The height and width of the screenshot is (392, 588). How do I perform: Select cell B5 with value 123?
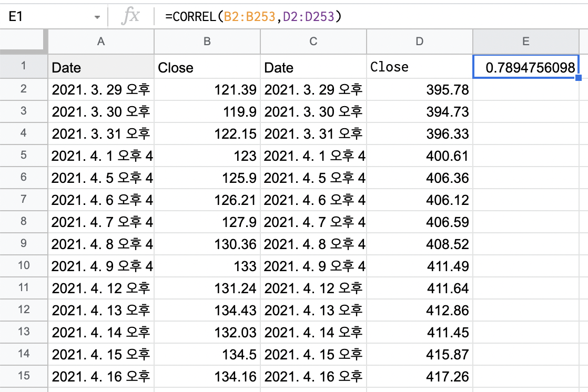[207, 156]
